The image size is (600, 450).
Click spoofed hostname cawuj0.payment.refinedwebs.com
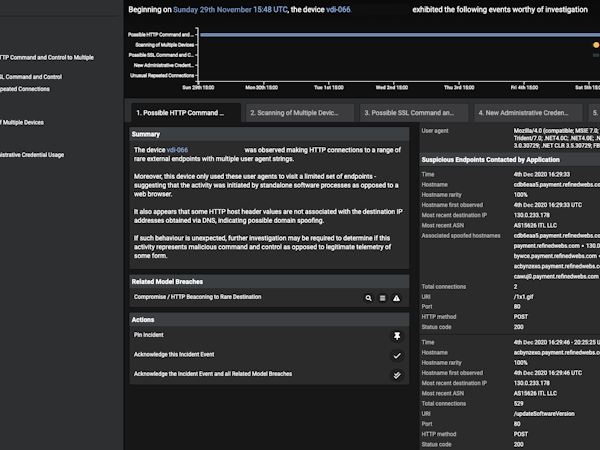[556, 276]
